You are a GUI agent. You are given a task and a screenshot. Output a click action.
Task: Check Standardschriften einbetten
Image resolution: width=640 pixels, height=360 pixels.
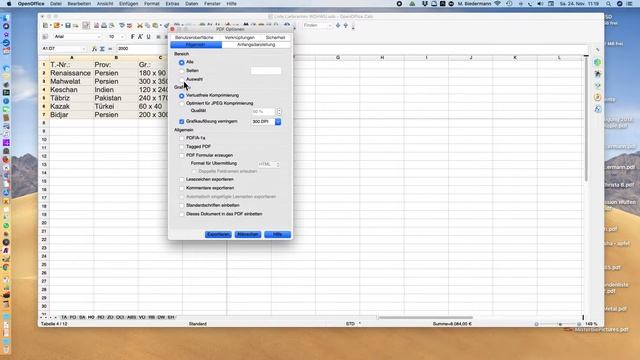(182, 205)
